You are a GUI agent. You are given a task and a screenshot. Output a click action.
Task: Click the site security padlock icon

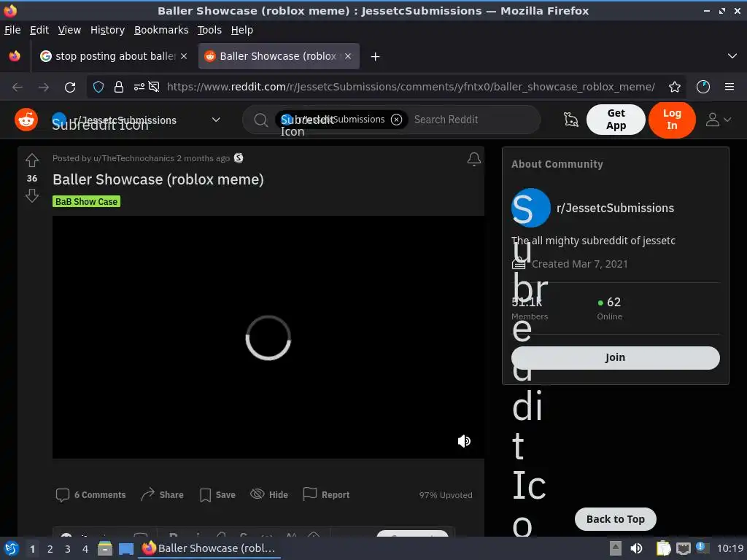tap(119, 87)
